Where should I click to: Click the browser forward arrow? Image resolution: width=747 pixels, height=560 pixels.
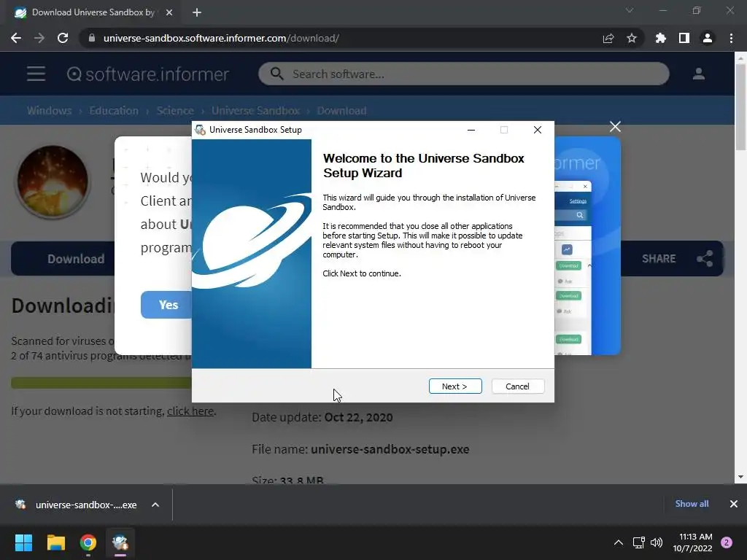[x=39, y=38]
